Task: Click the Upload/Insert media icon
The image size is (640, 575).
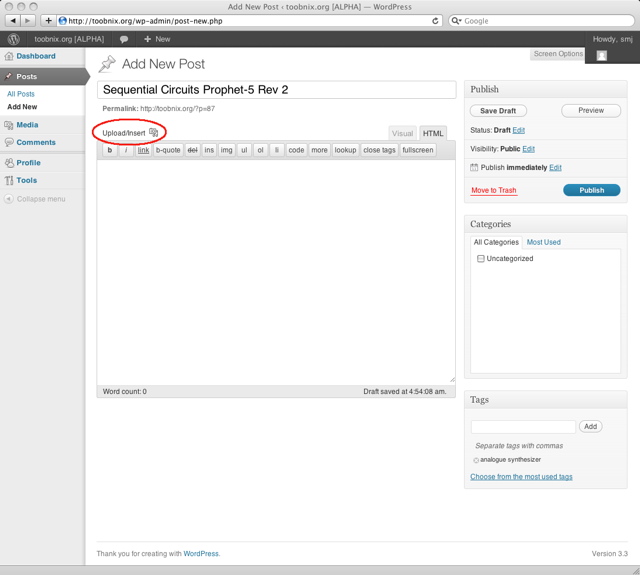Action: [153, 132]
